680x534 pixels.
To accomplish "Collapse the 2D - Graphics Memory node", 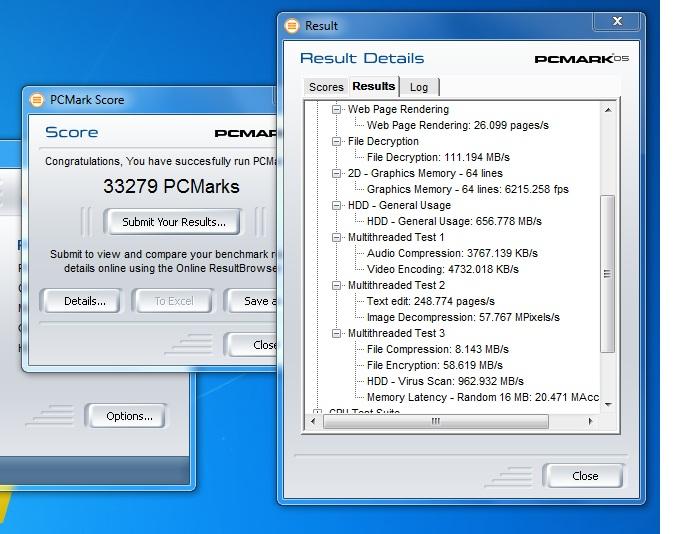I will point(336,174).
